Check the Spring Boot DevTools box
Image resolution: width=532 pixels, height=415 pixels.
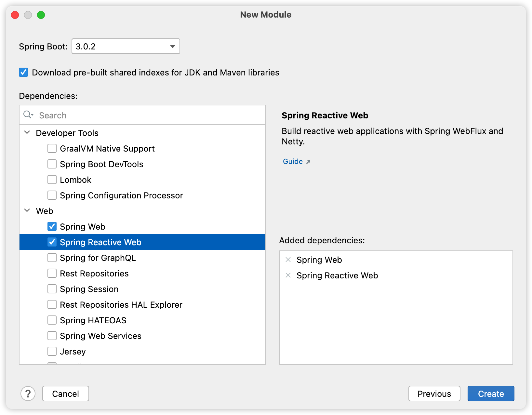tap(52, 164)
